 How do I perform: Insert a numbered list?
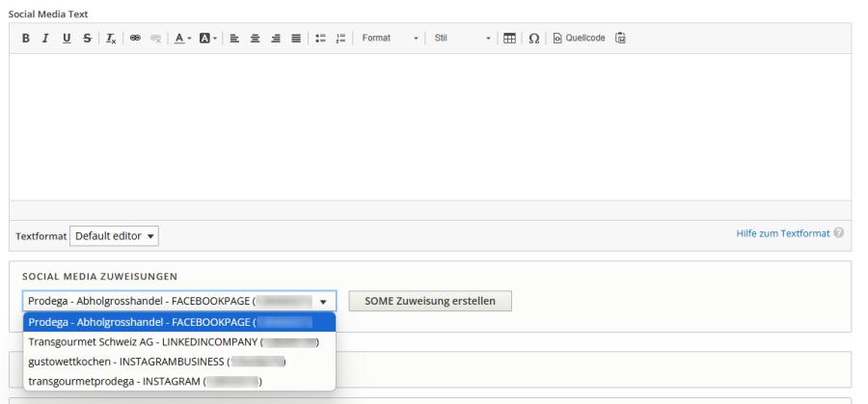(x=341, y=39)
